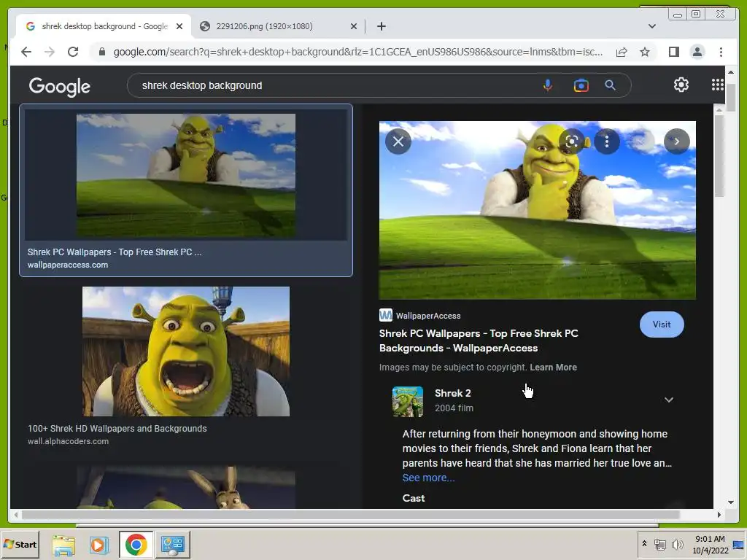Click the Show desktop tray button

pyautogui.click(x=739, y=544)
